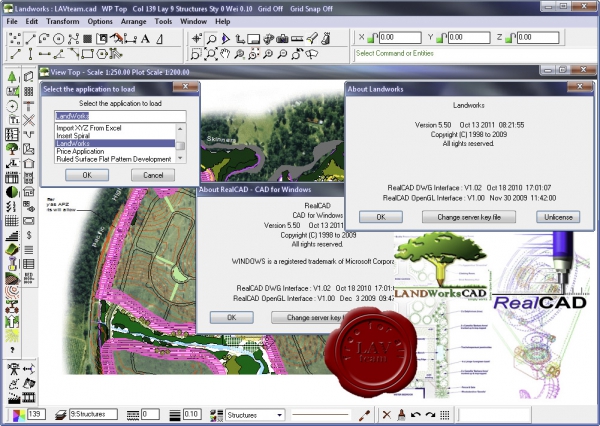Choose the Arc drawing tool
Image resolution: width=600 pixels, height=426 pixels.
[x=44, y=38]
